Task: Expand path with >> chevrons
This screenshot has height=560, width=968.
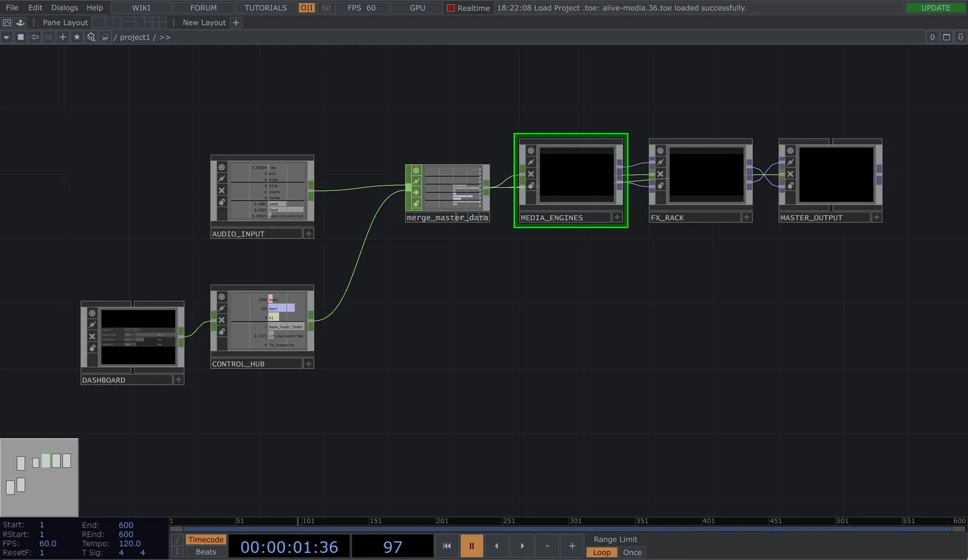Action: click(x=165, y=37)
